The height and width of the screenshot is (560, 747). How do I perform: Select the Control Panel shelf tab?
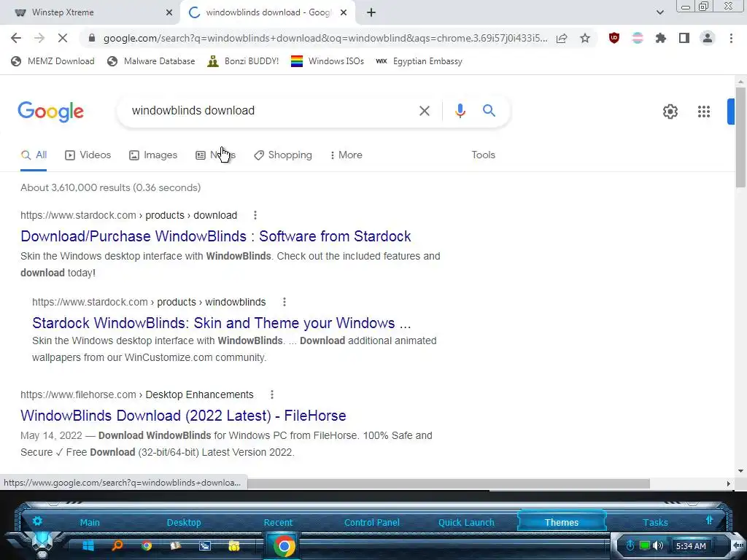pyautogui.click(x=372, y=522)
